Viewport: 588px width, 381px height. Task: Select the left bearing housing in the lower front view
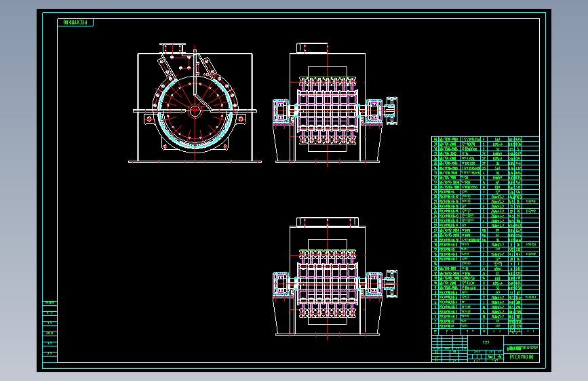pos(281,283)
